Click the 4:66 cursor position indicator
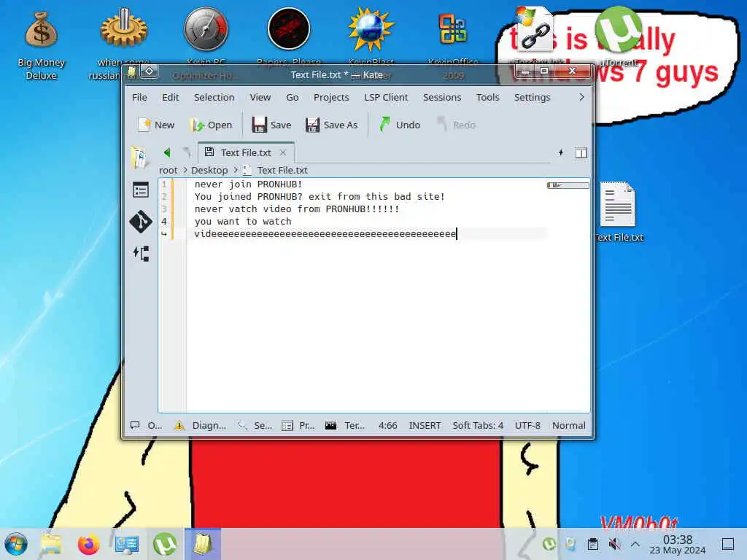Viewport: 747px width, 560px height. pos(388,425)
